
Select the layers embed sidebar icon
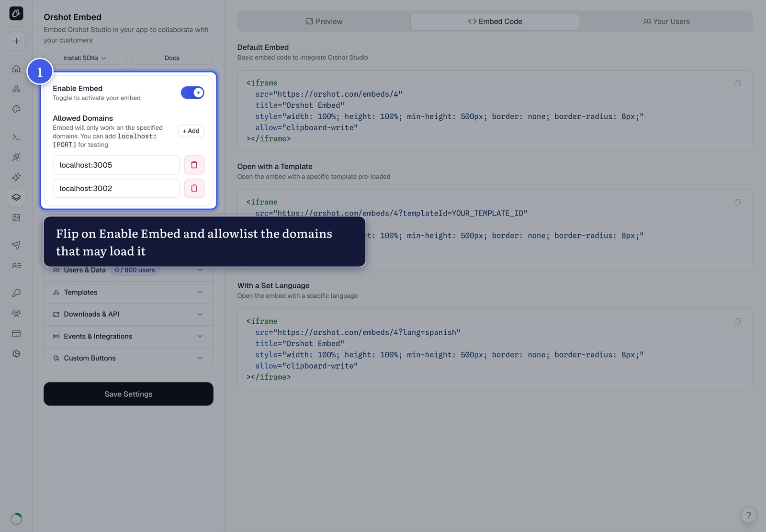click(16, 197)
